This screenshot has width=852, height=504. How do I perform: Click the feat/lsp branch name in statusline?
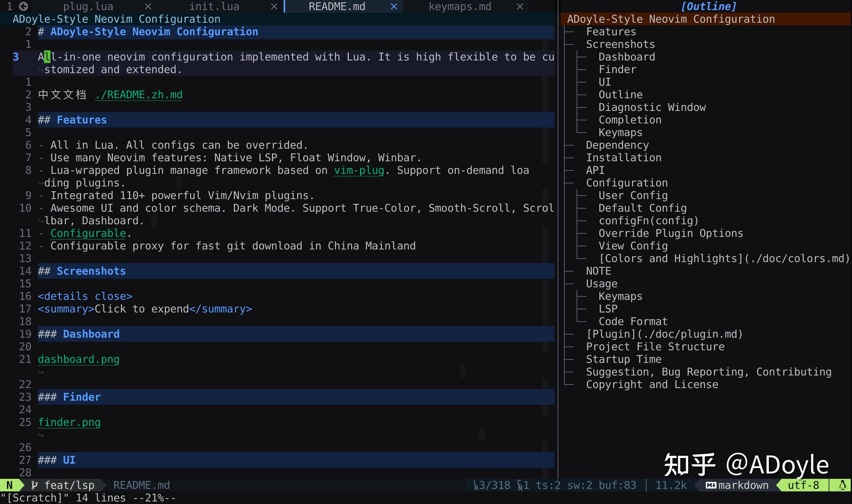[x=69, y=485]
